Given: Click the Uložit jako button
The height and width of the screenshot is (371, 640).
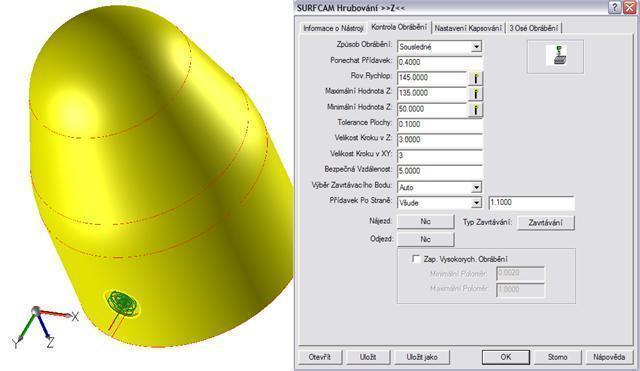Looking at the screenshot, I should tap(422, 357).
